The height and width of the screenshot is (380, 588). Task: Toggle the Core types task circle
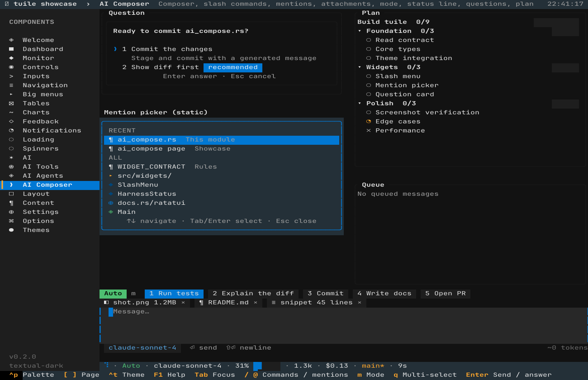368,49
